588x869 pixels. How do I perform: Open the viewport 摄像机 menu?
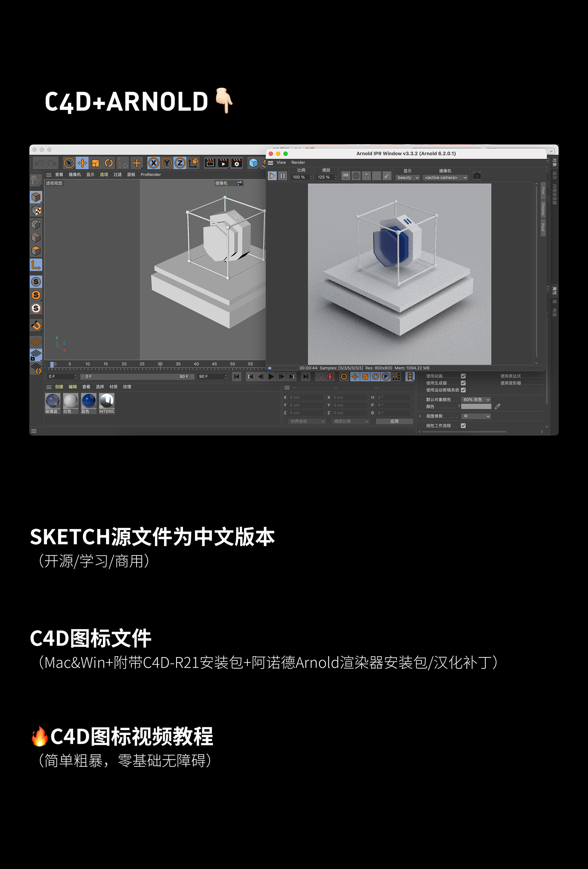[75, 175]
